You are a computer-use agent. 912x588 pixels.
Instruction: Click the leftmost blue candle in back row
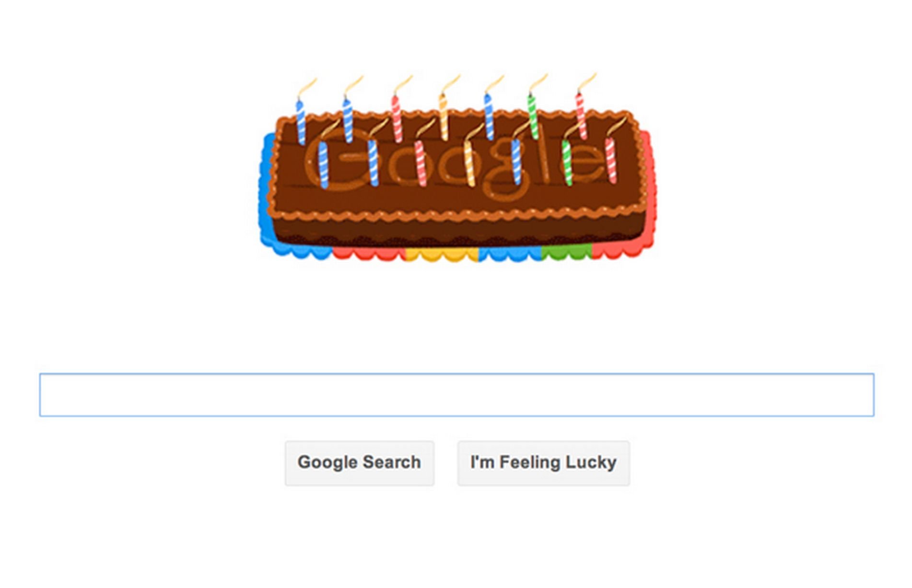(x=301, y=122)
